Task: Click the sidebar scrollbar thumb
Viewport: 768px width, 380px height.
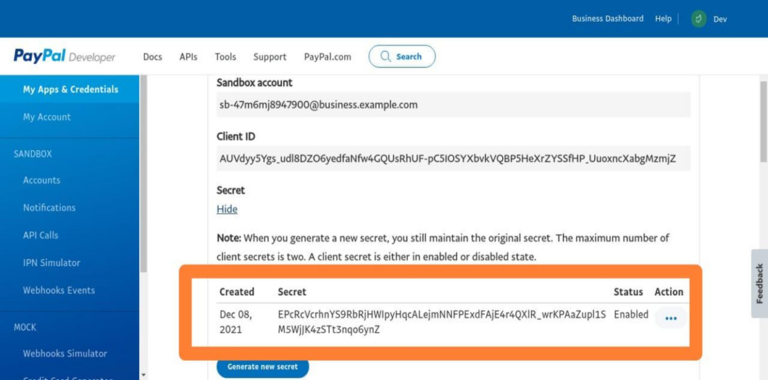Action: tap(143, 174)
